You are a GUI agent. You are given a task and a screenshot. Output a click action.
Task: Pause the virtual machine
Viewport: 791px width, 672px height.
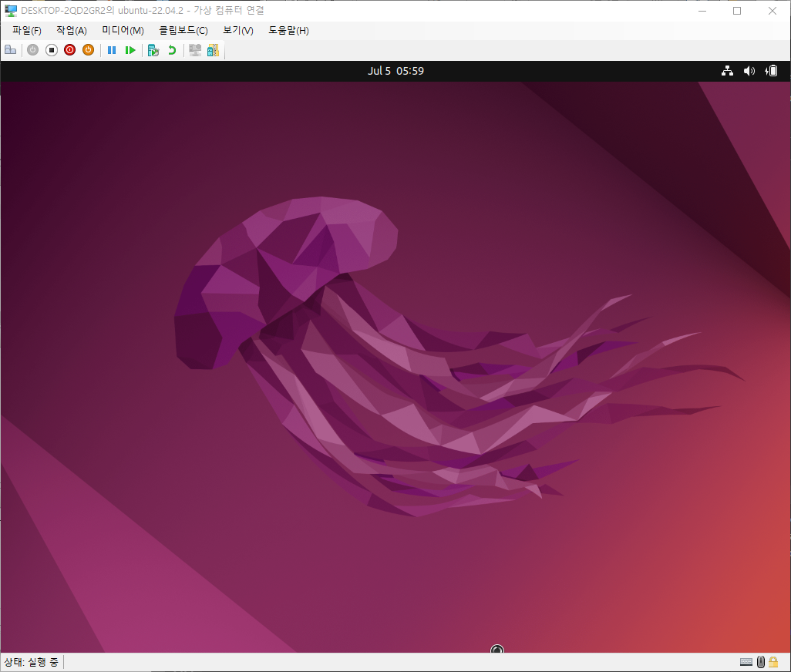(x=112, y=50)
